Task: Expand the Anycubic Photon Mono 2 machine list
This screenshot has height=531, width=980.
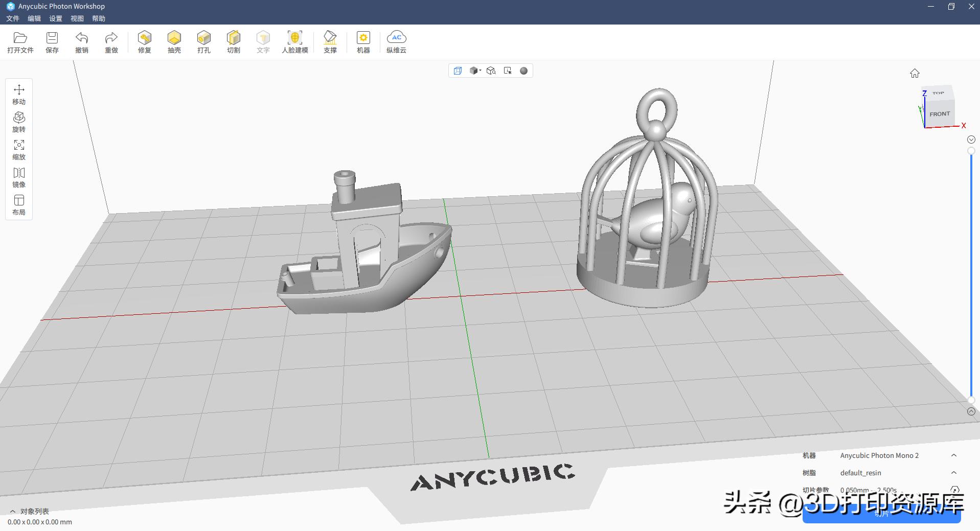Action: tap(953, 455)
